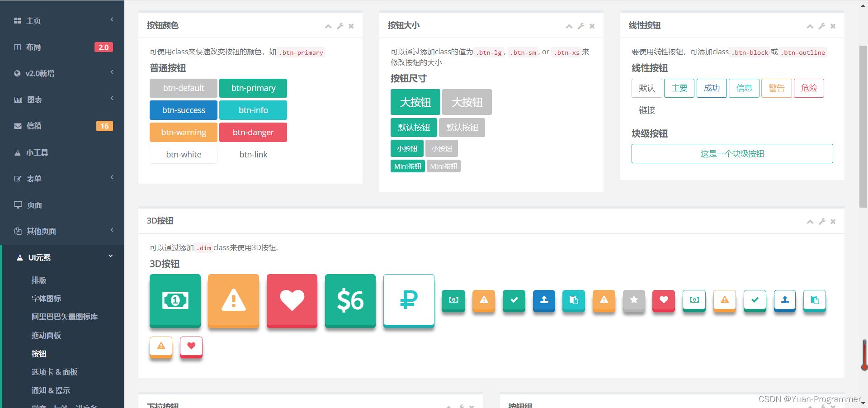The height and width of the screenshot is (408, 868).
Task: Click the orange btn-warning button
Action: (184, 133)
